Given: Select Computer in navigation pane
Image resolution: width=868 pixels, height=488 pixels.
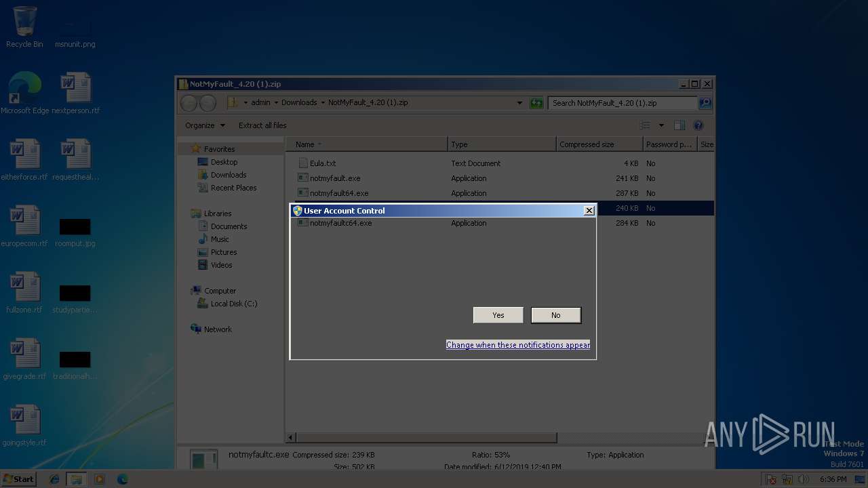Looking at the screenshot, I should click(220, 291).
